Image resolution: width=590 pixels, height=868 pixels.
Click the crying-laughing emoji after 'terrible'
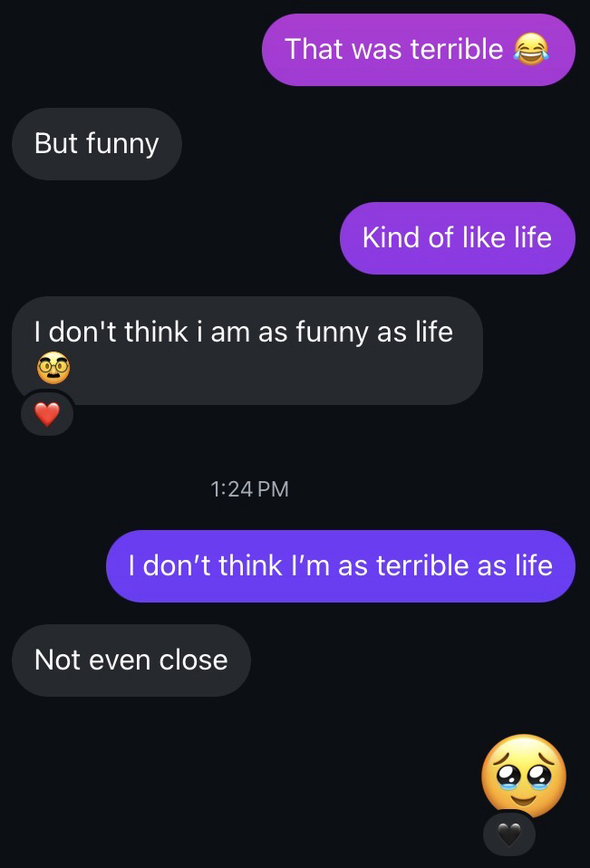click(531, 49)
